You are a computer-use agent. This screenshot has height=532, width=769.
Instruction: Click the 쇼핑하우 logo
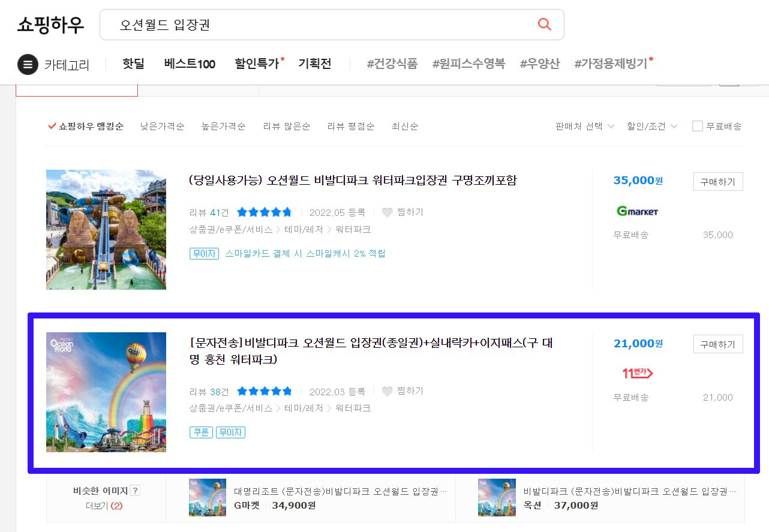(50, 25)
